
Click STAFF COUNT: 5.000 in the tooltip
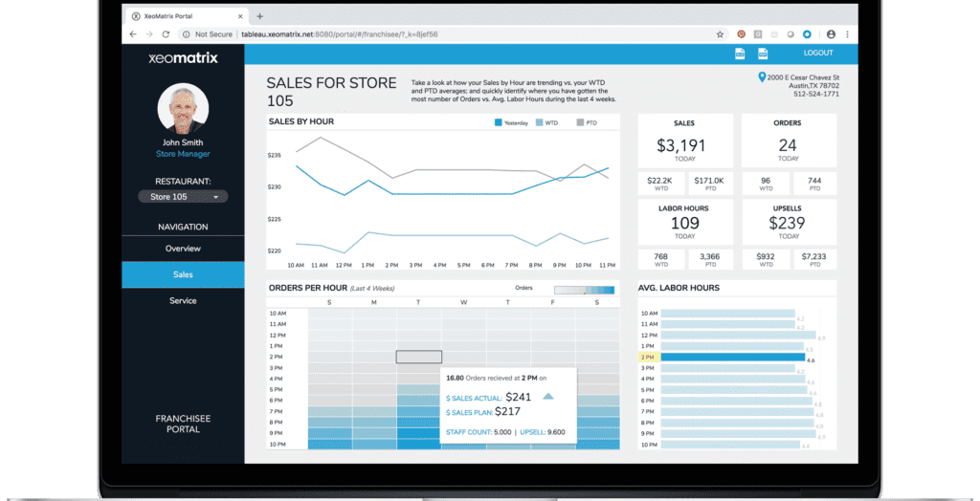[479, 432]
